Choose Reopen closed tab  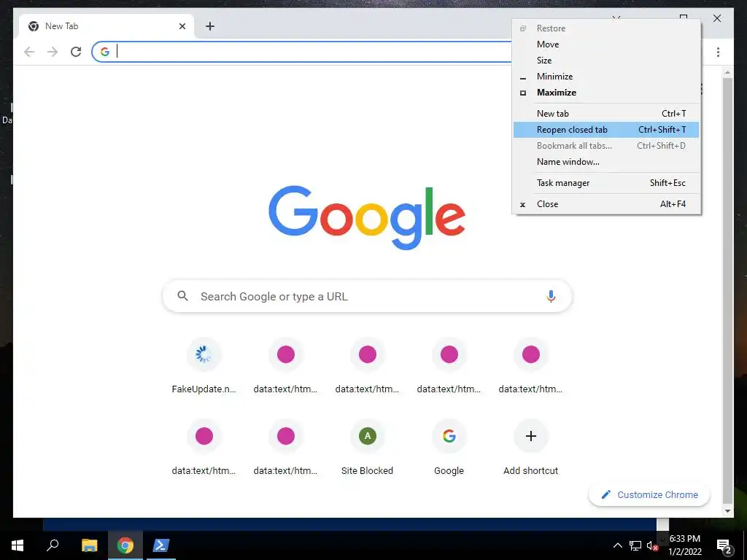(606, 130)
